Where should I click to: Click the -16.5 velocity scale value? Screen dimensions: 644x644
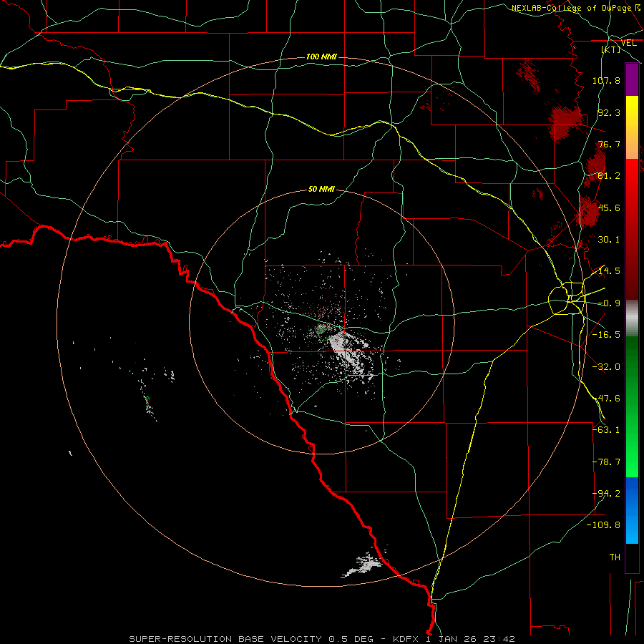[606, 335]
